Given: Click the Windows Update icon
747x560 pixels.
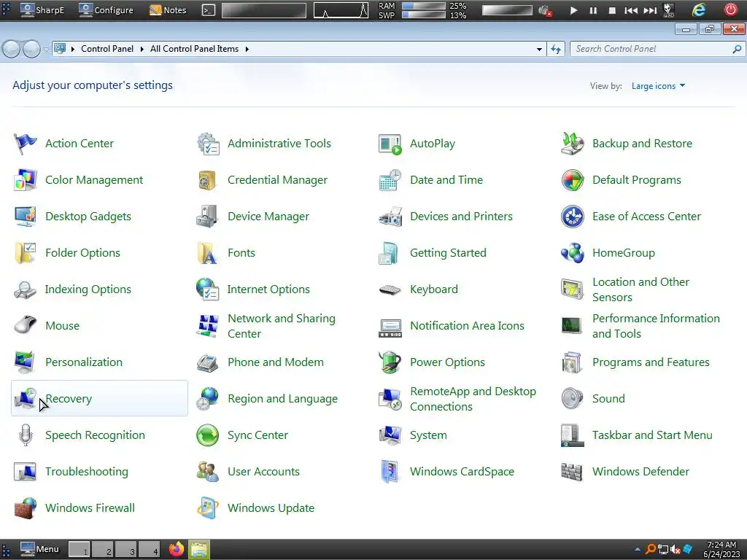Looking at the screenshot, I should (x=208, y=508).
